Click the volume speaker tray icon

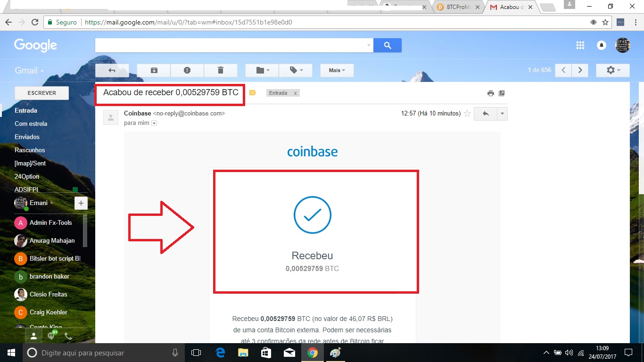coord(569,353)
